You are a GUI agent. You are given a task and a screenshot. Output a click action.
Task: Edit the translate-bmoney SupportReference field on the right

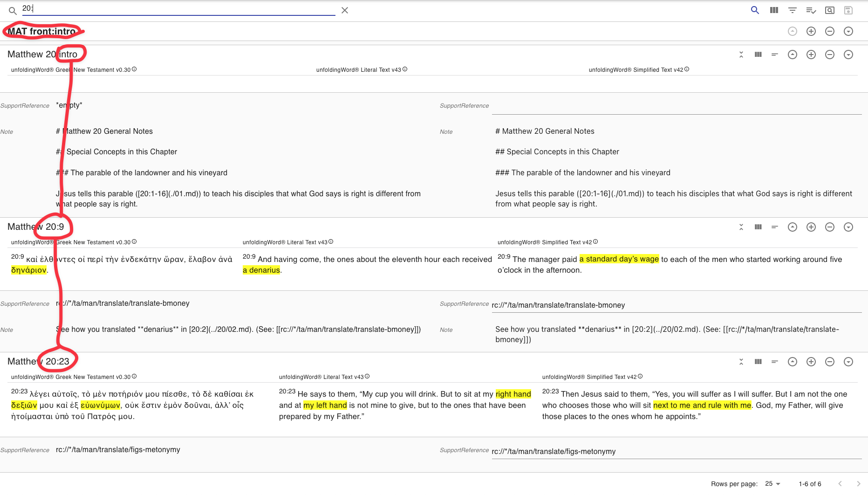click(x=677, y=305)
